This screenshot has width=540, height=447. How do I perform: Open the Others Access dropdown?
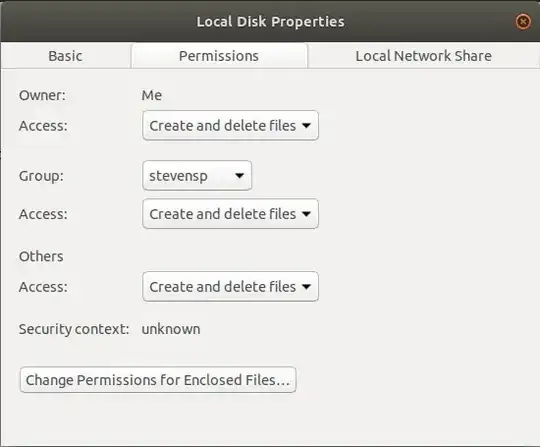[230, 287]
